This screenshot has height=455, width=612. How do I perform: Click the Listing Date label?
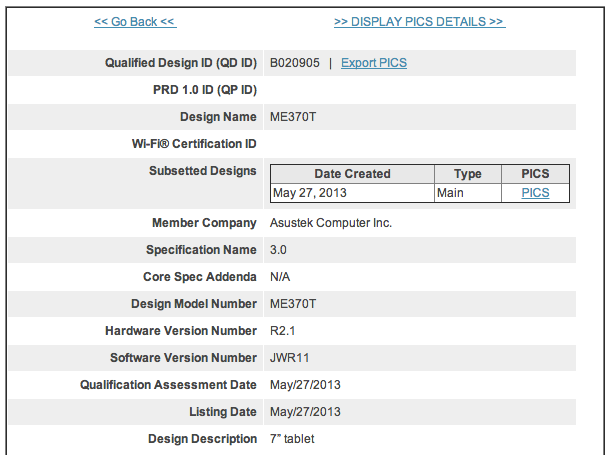[223, 412]
